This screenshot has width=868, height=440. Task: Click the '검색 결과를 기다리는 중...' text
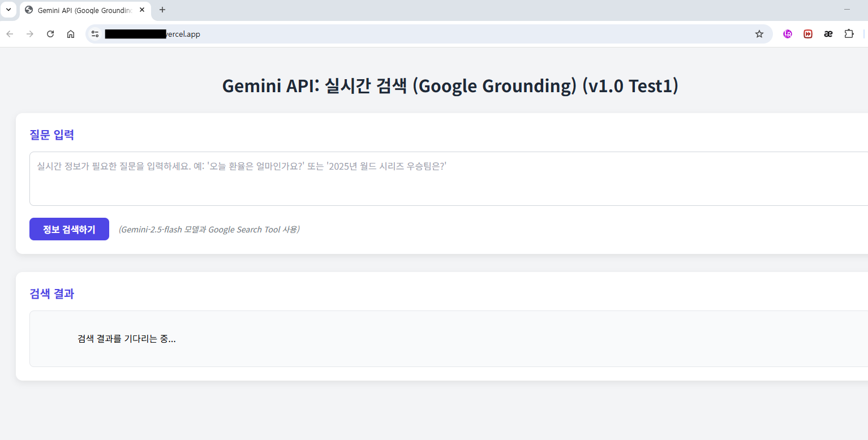[126, 339]
